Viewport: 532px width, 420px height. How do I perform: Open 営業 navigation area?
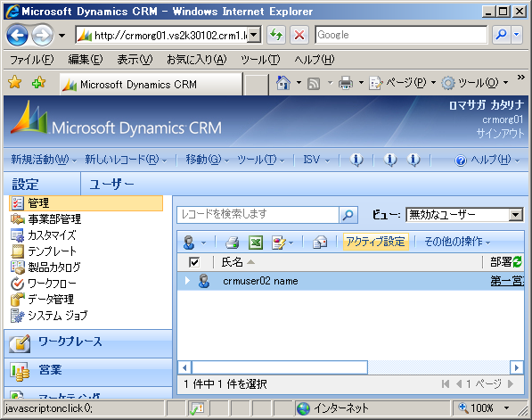point(88,372)
